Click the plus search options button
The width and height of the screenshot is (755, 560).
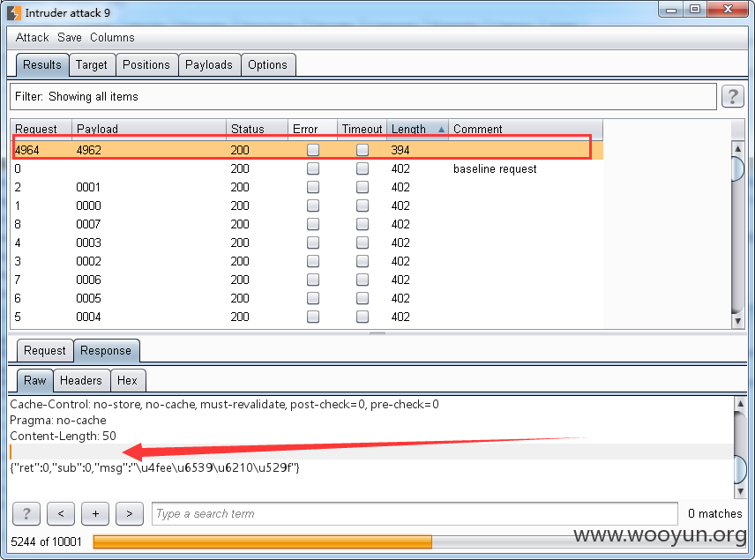coord(95,513)
